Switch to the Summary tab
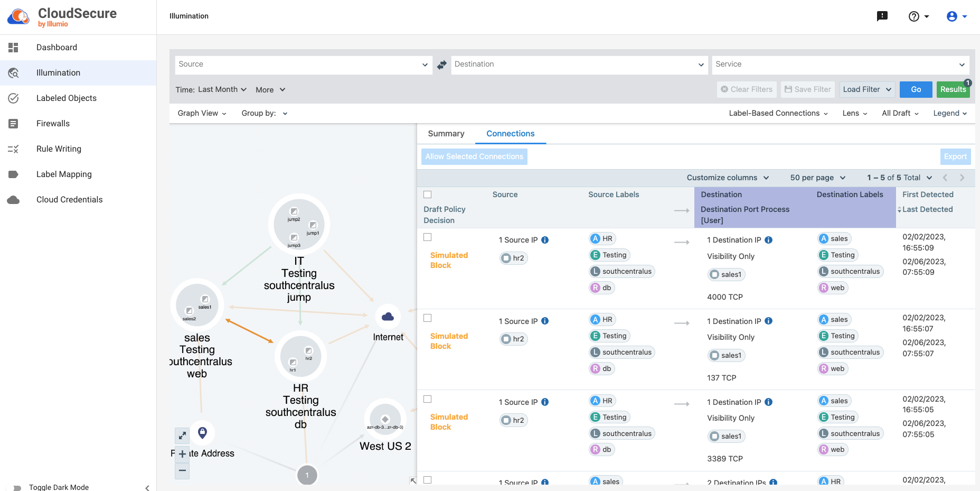This screenshot has height=491, width=980. (446, 133)
